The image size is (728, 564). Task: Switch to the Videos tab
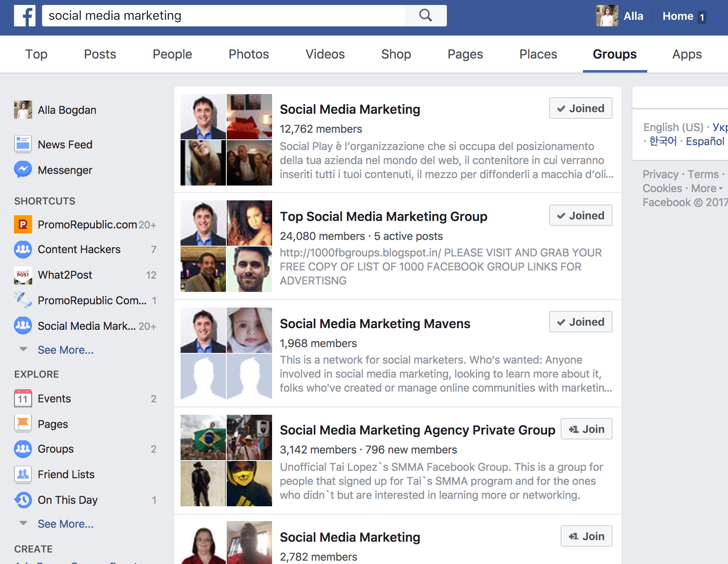(x=325, y=54)
